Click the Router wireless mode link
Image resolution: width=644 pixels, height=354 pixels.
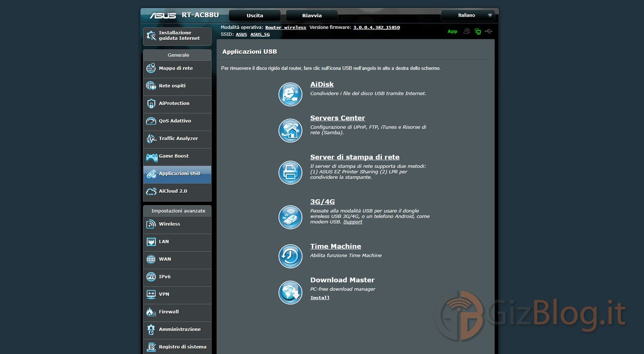click(286, 27)
